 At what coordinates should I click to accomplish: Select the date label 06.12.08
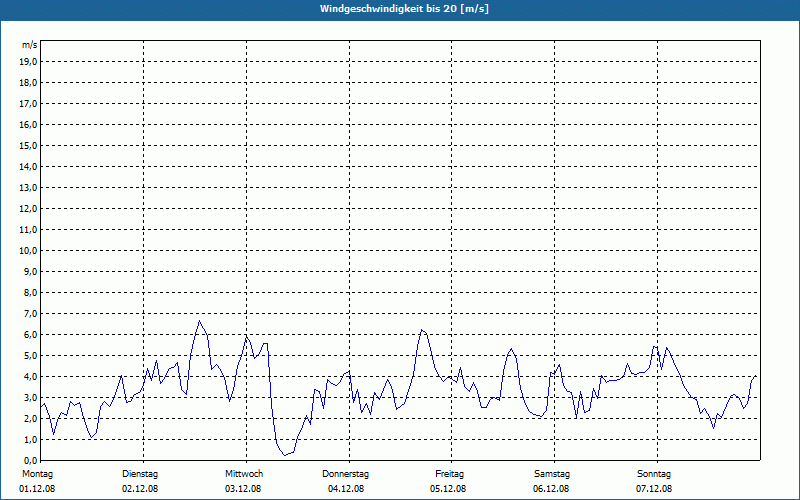pyautogui.click(x=551, y=489)
